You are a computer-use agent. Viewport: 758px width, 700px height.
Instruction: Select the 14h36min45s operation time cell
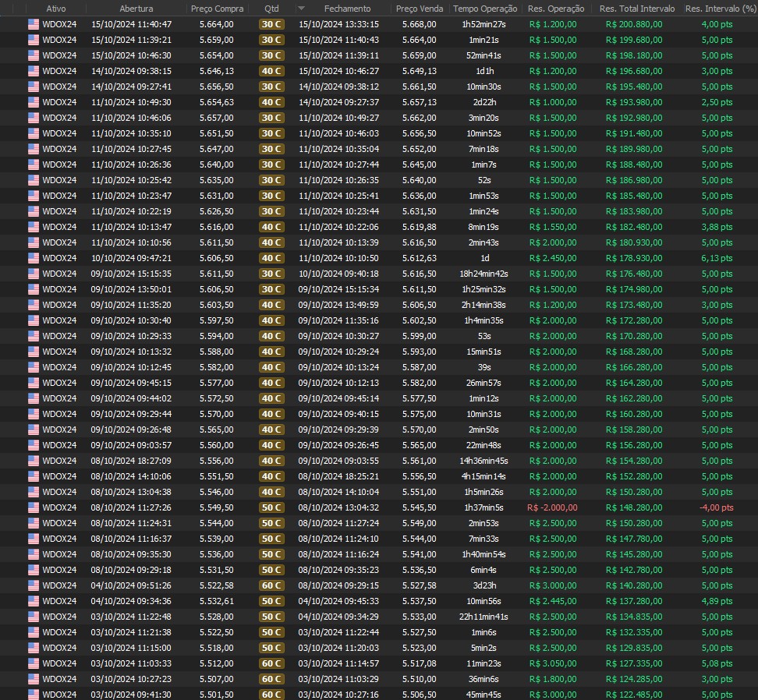[x=483, y=461]
